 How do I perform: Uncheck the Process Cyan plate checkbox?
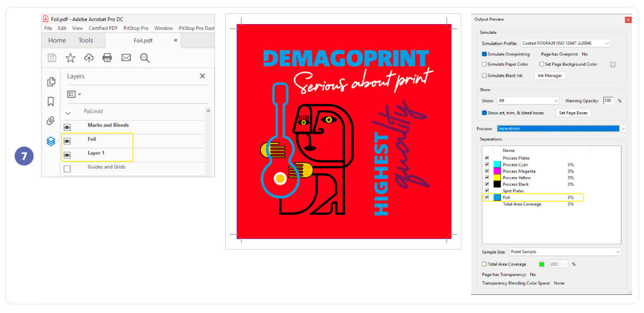point(487,165)
